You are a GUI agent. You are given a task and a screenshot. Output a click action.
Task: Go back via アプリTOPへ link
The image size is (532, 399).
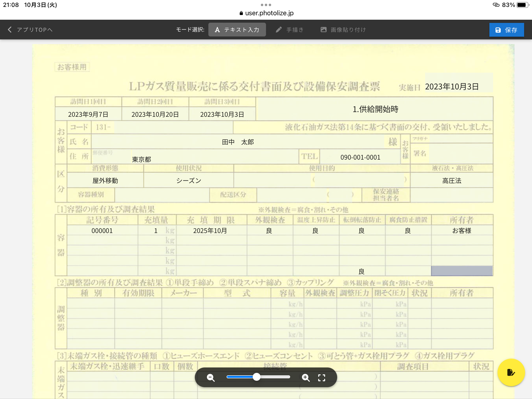click(34, 30)
